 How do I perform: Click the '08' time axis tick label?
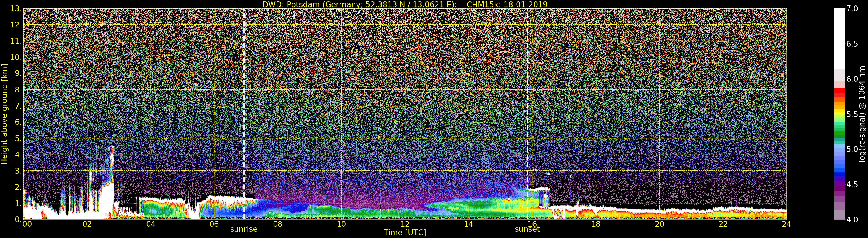tap(278, 224)
